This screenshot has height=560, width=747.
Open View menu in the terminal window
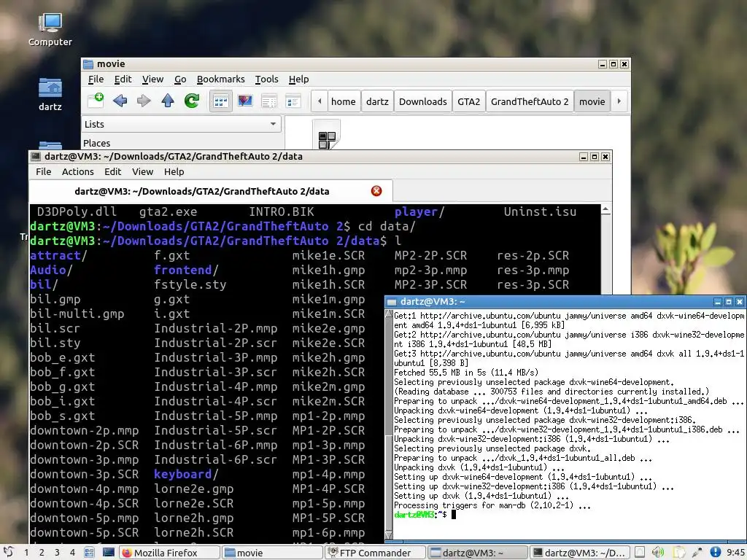[x=142, y=171]
